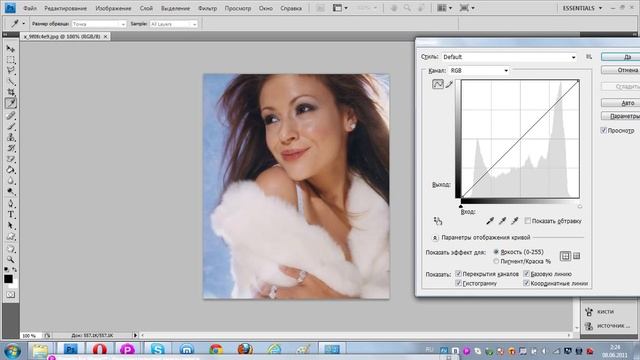Select the Pen tool
Screen dimensions: 640x360
(x=11, y=204)
